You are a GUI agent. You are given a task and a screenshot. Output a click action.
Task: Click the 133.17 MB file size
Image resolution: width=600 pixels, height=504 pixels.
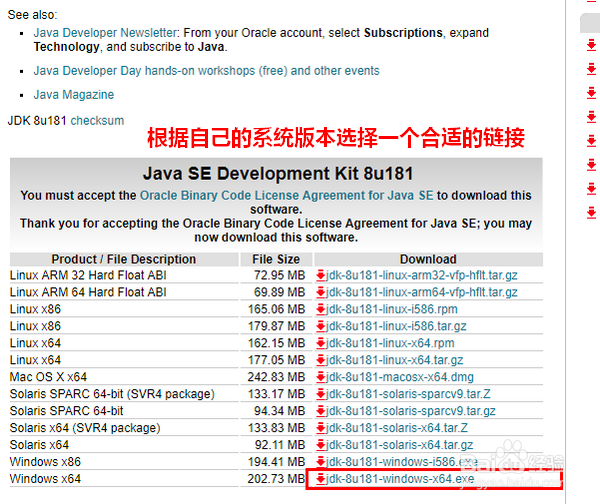coord(276,394)
